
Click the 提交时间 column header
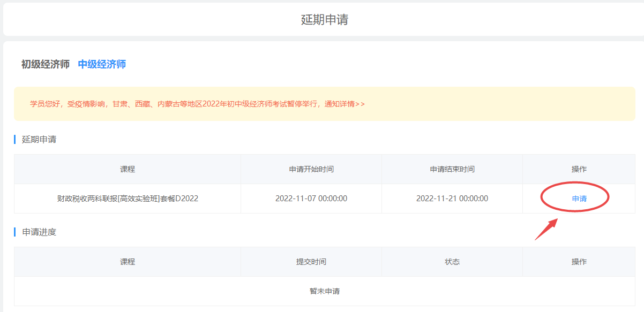click(x=311, y=261)
